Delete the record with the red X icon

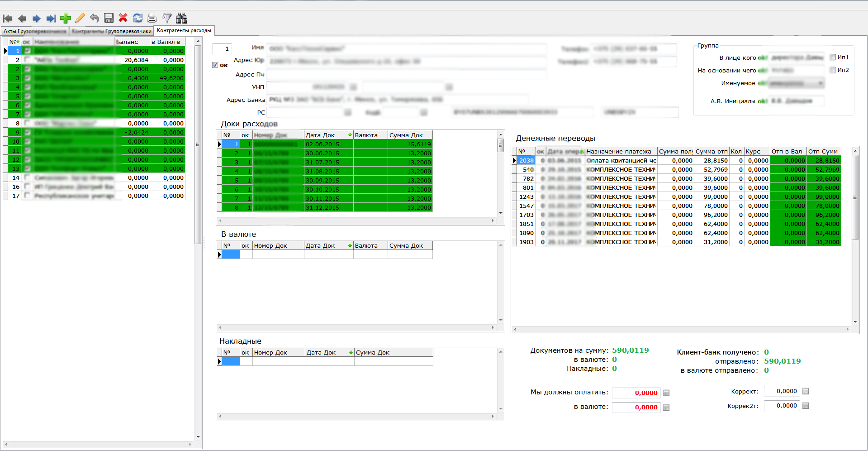coord(123,18)
